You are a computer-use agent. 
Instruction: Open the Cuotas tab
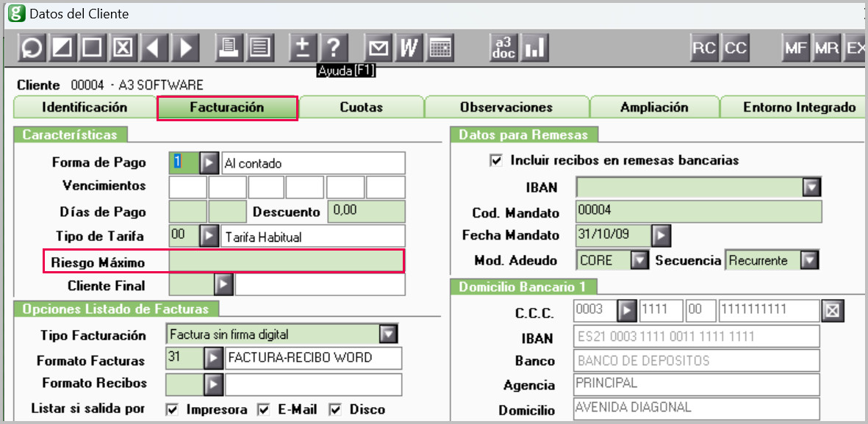tap(362, 107)
